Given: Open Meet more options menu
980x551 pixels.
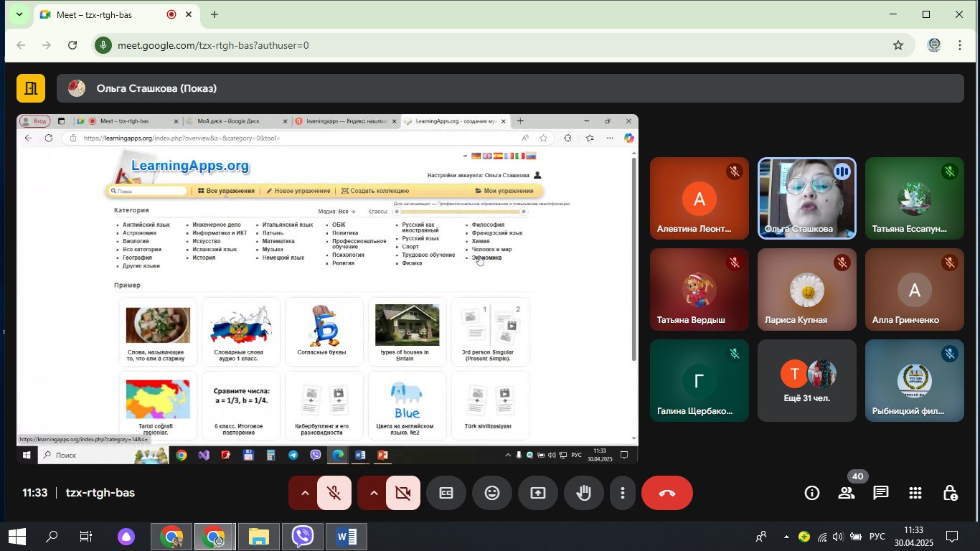Looking at the screenshot, I should [623, 493].
